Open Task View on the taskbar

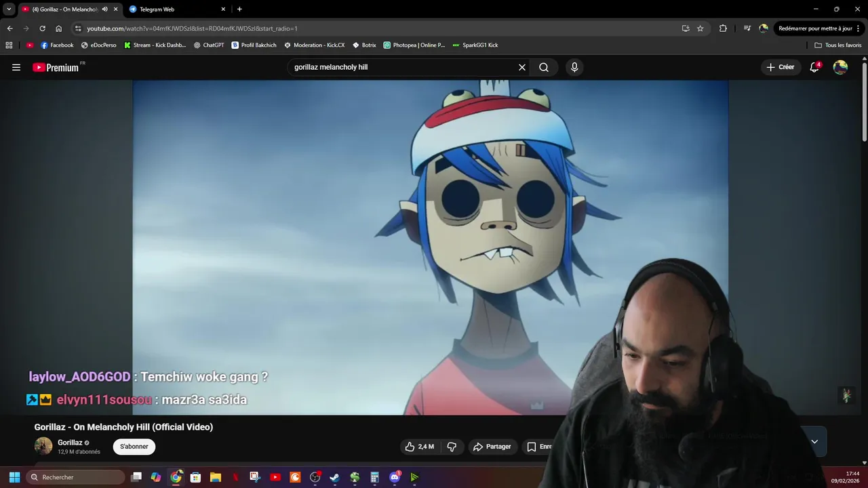coord(136,477)
